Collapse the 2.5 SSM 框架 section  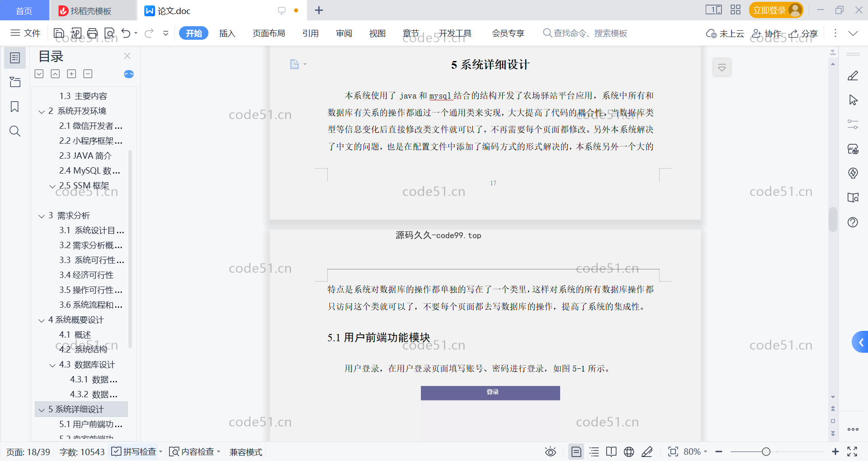(52, 186)
